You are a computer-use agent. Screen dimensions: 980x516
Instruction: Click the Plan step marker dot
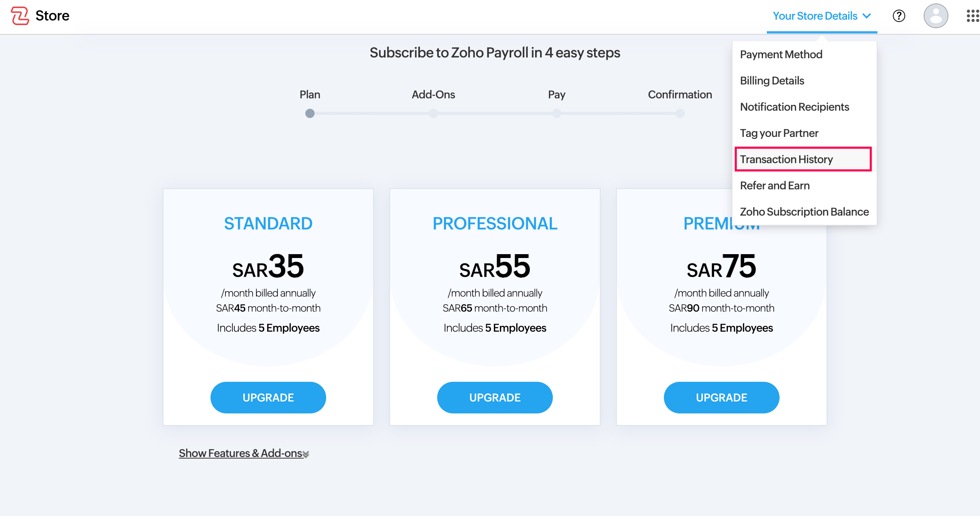click(310, 113)
